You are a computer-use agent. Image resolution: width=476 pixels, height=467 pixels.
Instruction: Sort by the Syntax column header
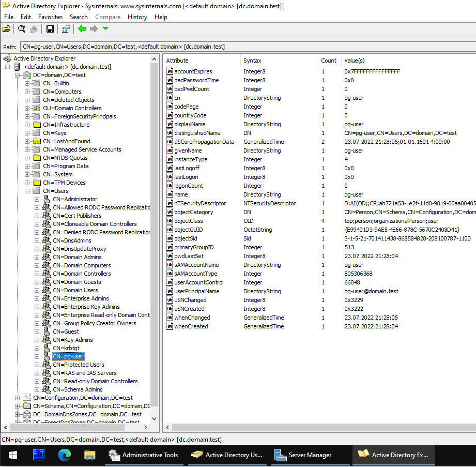279,61
